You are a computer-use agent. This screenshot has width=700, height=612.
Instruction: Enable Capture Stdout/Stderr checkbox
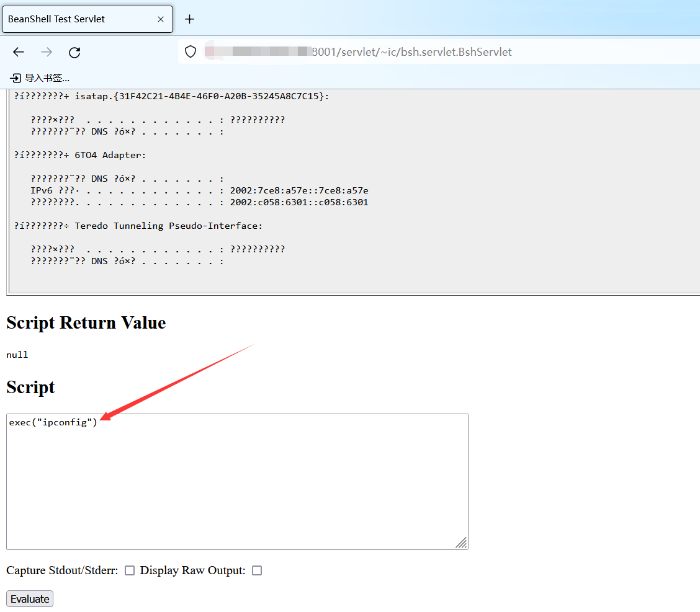tap(130, 570)
